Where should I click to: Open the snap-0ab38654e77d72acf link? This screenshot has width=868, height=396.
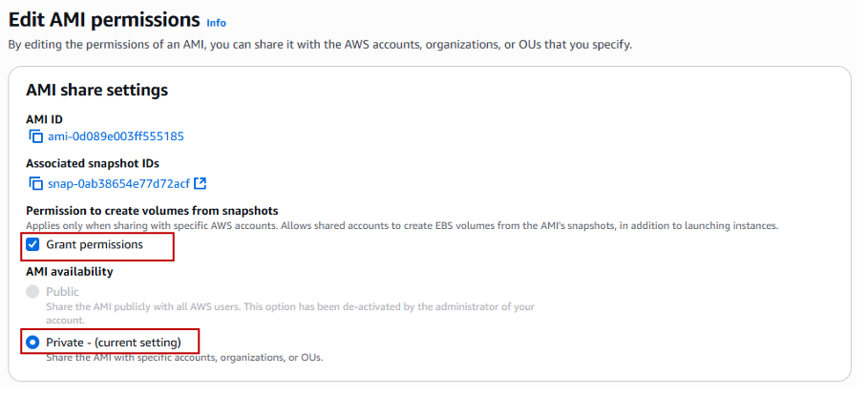(119, 183)
